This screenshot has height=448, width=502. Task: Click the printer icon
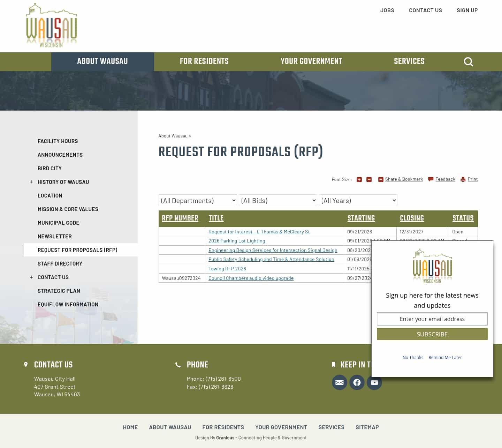(463, 179)
